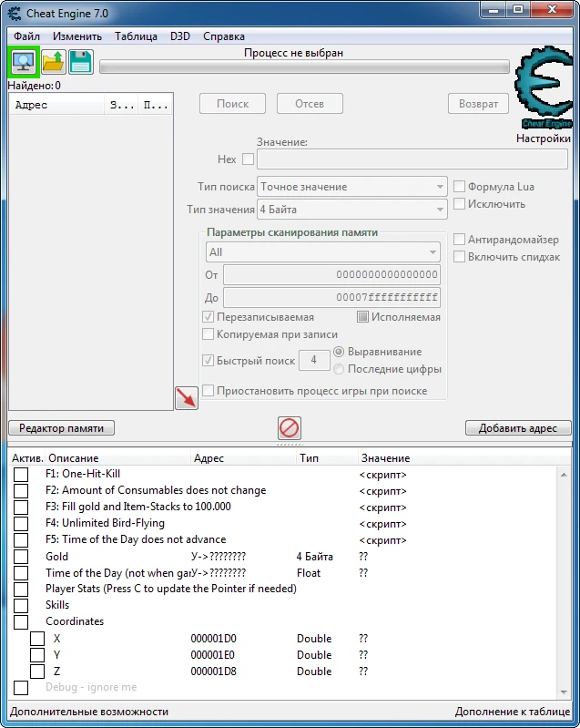Toggle Быстрый поиск checkbox
Image resolution: width=580 pixels, height=728 pixels.
(x=208, y=361)
